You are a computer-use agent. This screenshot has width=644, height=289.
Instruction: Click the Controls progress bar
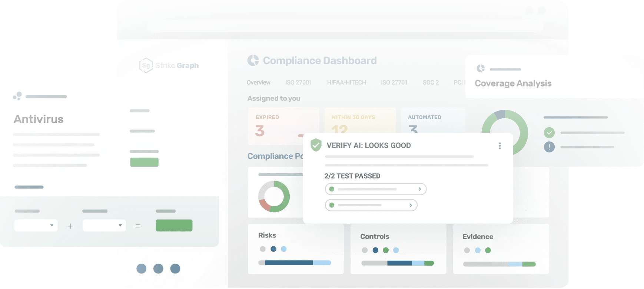(x=397, y=263)
